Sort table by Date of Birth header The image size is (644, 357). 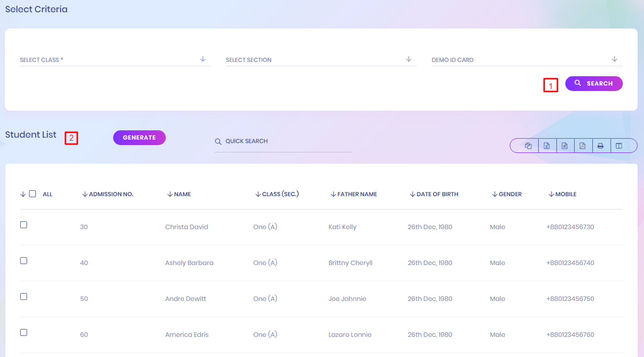pos(437,194)
